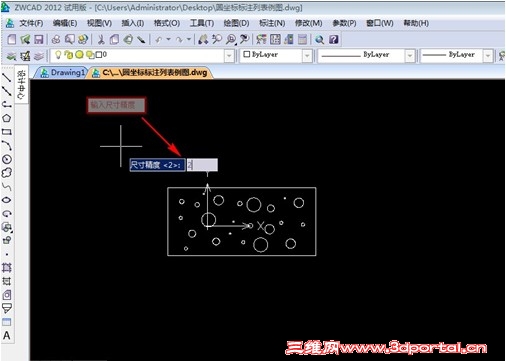Select the Circle drawing tool
This screenshot has width=506, height=361.
7,159
